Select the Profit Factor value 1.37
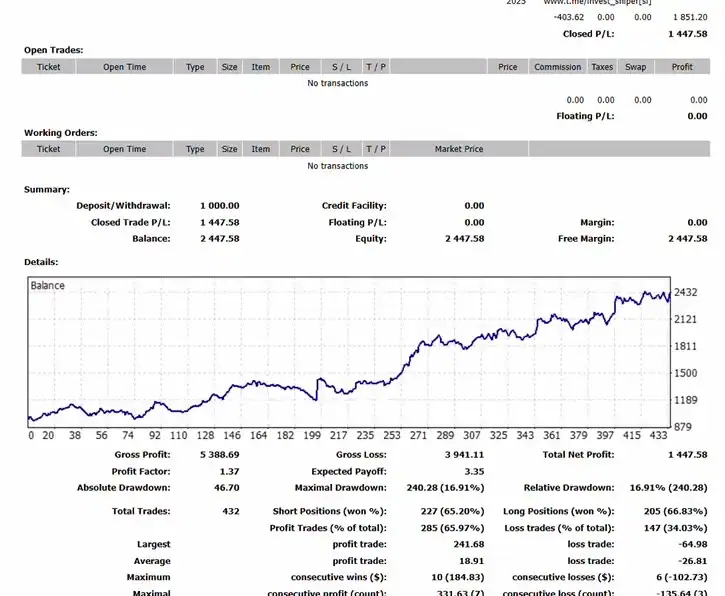725x596 pixels. point(229,471)
